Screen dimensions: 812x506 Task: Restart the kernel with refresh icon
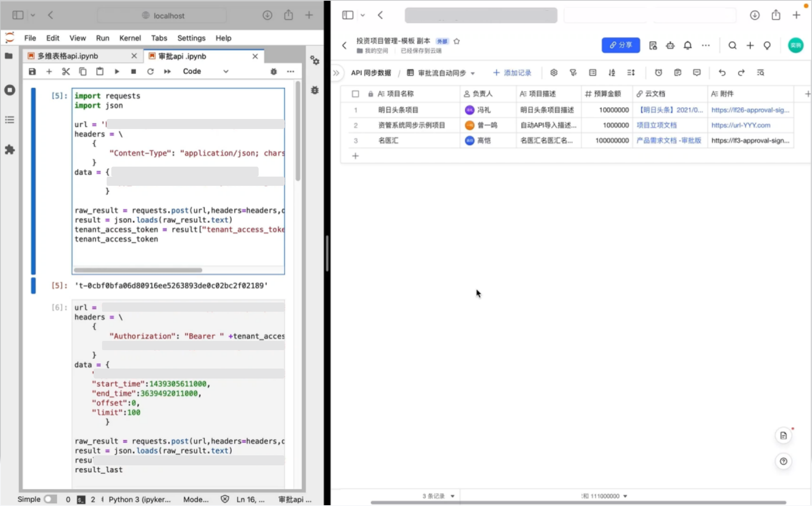[x=150, y=71]
